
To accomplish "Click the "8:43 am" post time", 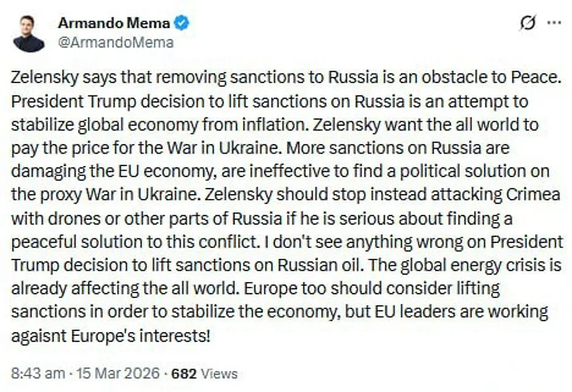I will click(38, 373).
